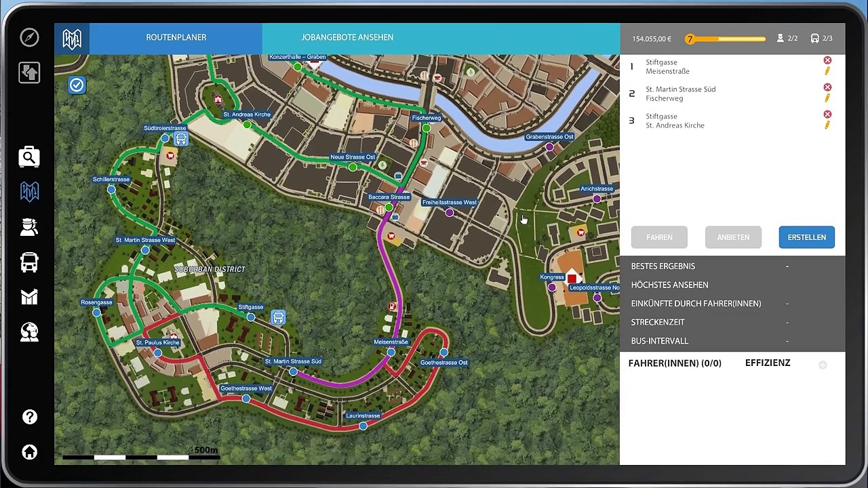
Task: Click the 154.055,00 € balance display
Action: pos(652,39)
